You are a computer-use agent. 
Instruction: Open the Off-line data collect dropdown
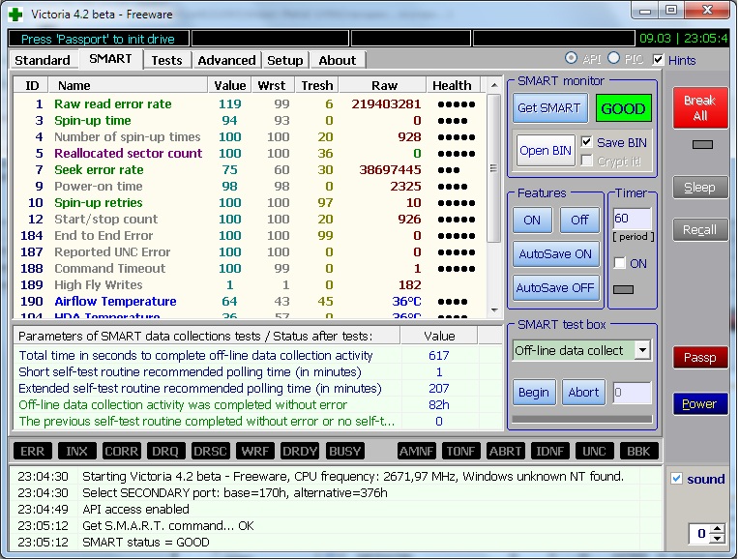[x=643, y=350]
